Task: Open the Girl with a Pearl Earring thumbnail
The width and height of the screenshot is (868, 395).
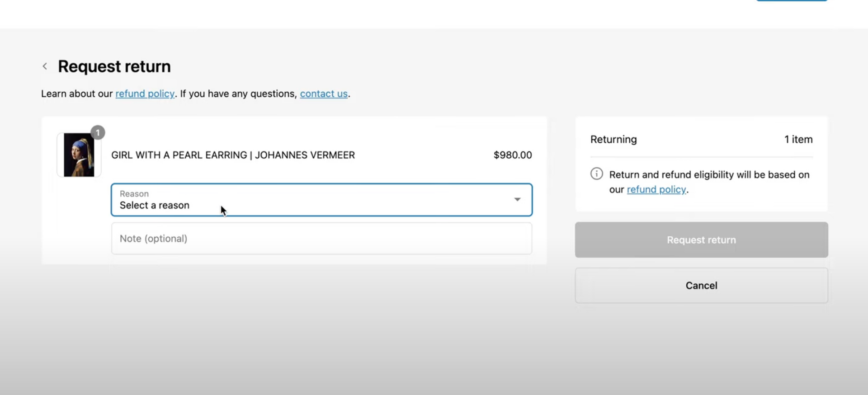Action: (x=79, y=155)
